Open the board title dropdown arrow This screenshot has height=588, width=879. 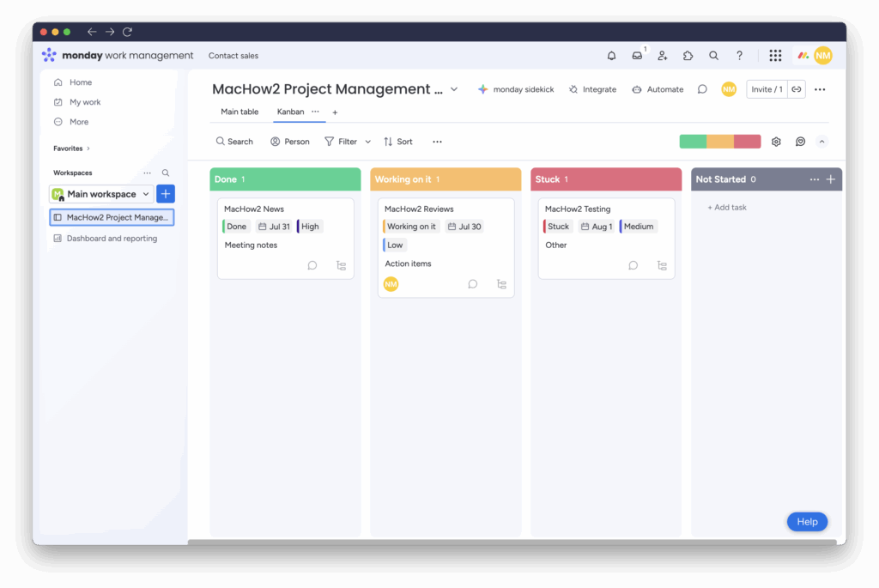pos(454,88)
